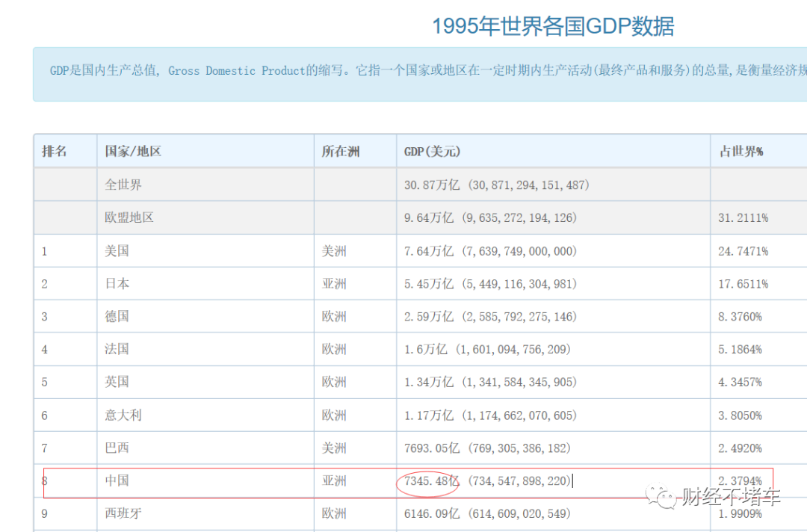Click the GDP value 5.45万亿 for 日本
This screenshot has width=807, height=532.
click(x=428, y=283)
